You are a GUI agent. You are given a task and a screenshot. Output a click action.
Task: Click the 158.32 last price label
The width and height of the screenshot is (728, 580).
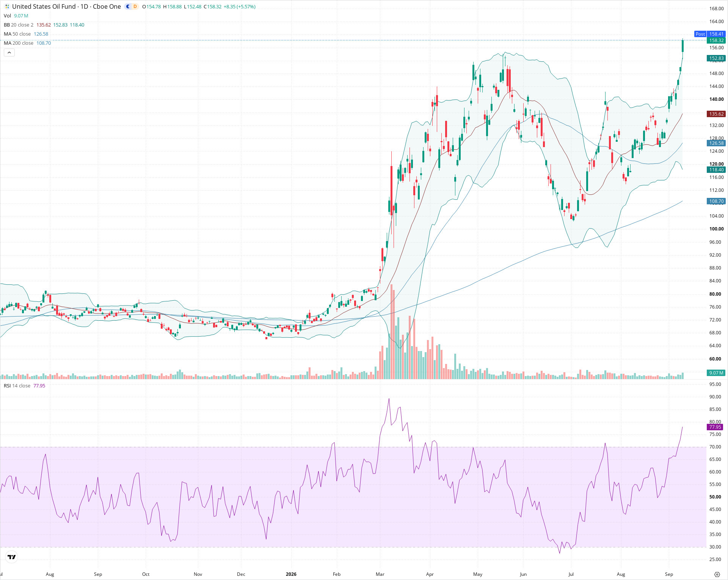716,40
